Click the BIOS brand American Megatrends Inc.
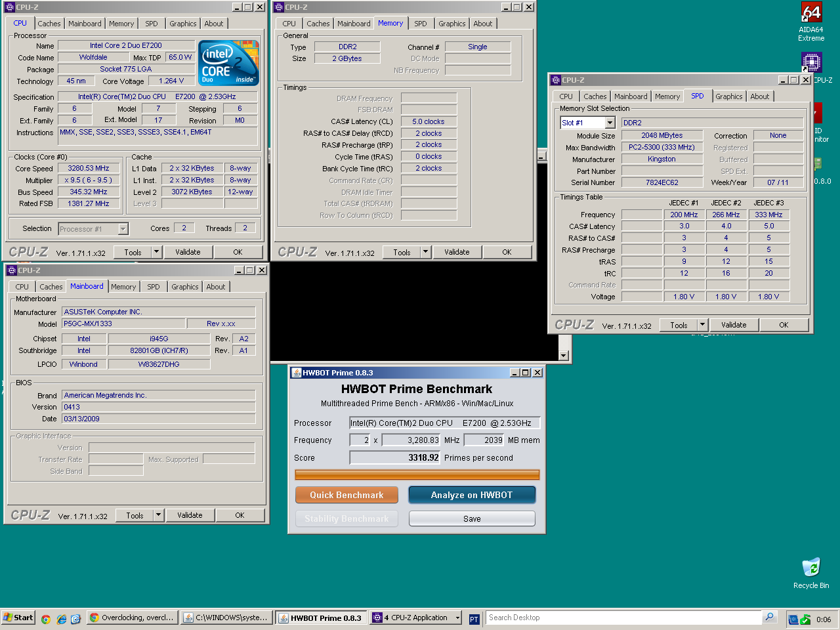 tap(159, 395)
